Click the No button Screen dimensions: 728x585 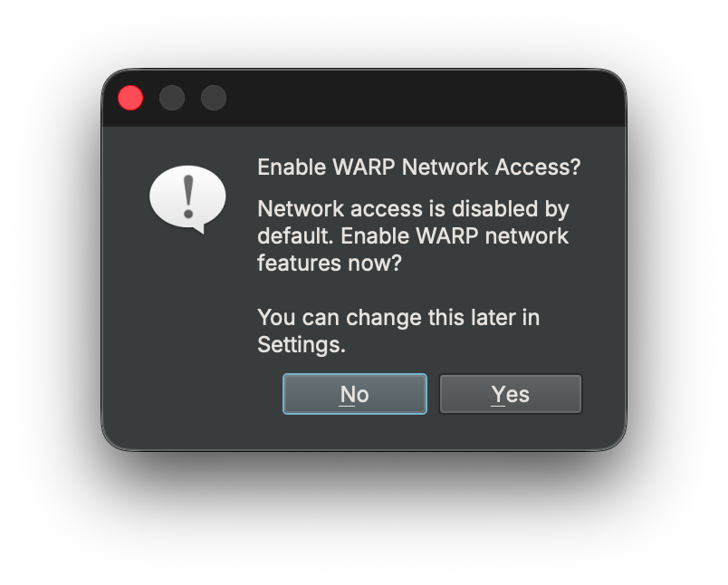tap(354, 394)
